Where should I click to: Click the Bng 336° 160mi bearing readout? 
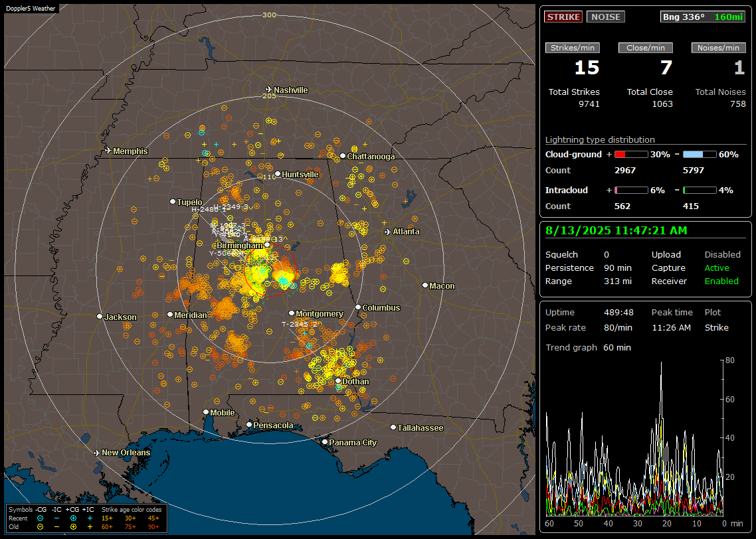point(703,17)
